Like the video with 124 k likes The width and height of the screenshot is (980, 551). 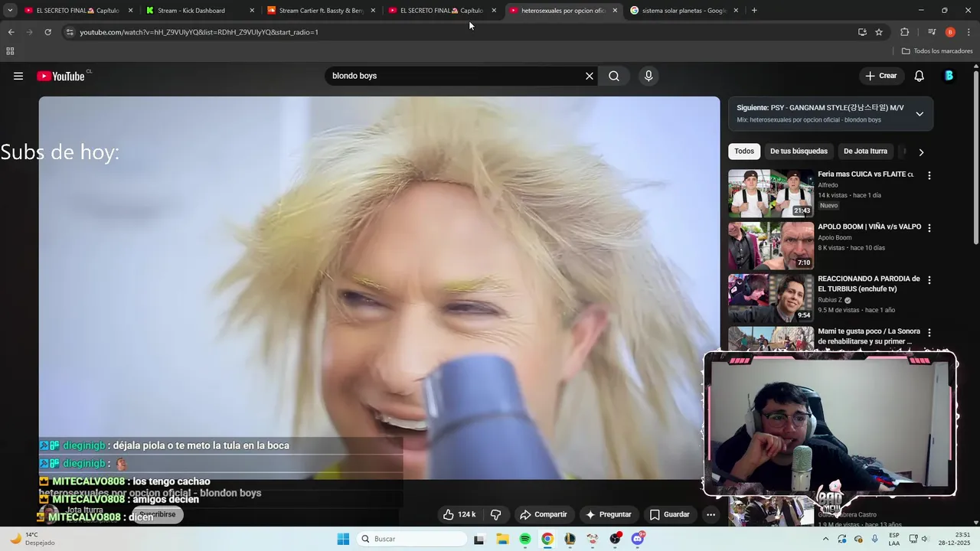459,514
